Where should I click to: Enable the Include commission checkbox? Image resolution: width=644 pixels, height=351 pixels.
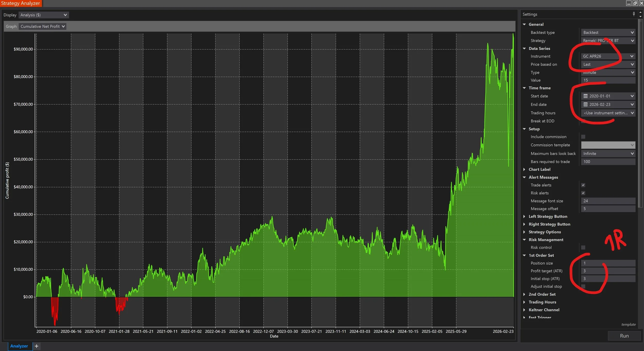[583, 137]
